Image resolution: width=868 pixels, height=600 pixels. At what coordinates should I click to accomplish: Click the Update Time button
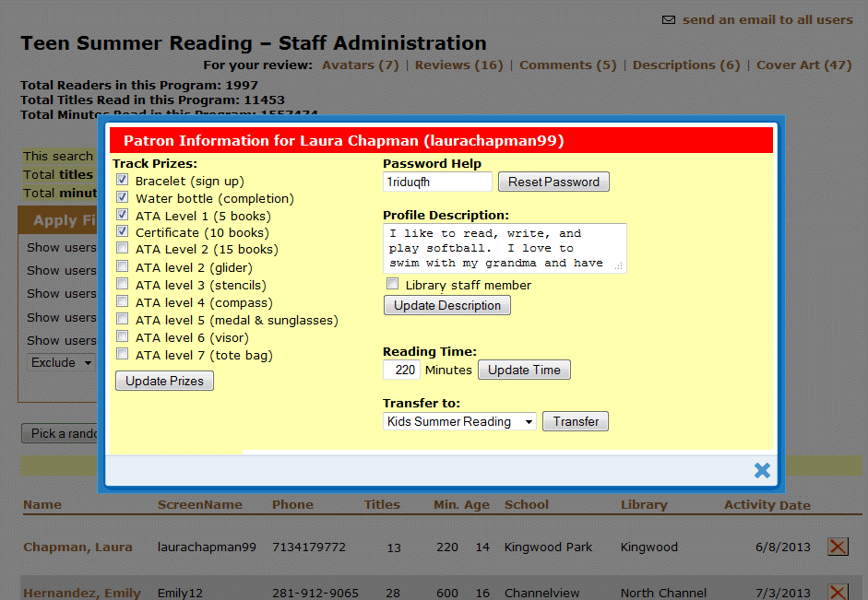pyautogui.click(x=524, y=370)
